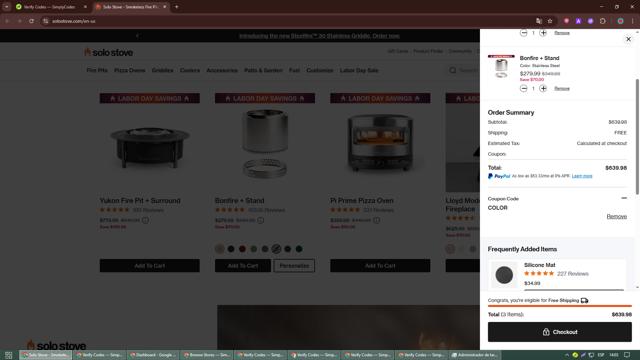
Task: Open the Administrador de tareas taskbar window
Action: click(474, 355)
